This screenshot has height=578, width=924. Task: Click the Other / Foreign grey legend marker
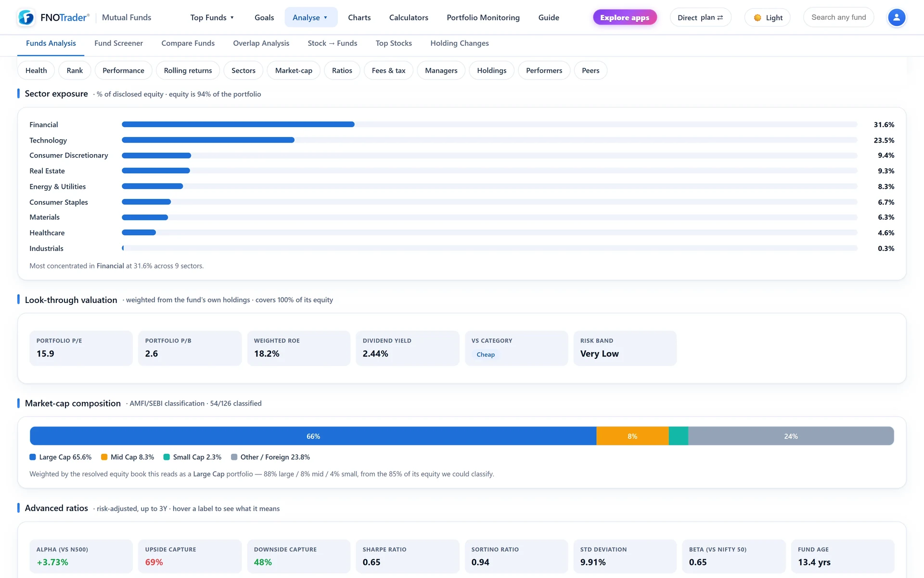(x=234, y=457)
